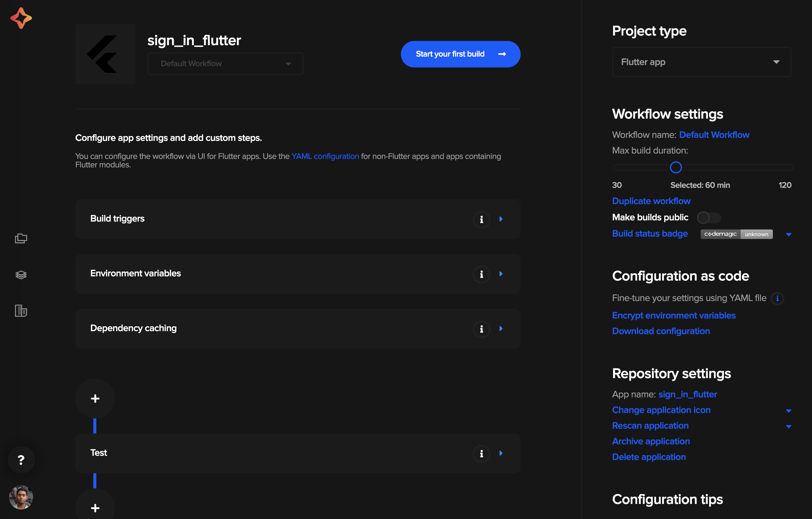Click the Download configuration link
Screen dimensions: 812x519
[661, 331]
